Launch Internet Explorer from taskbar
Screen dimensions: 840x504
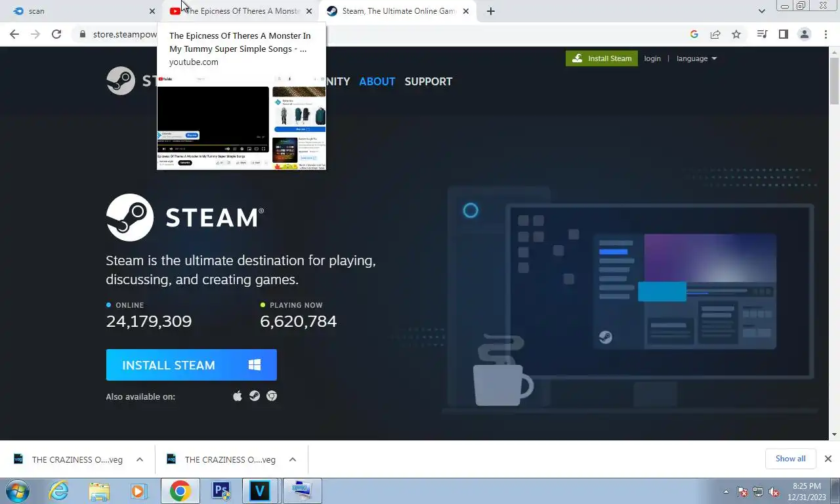pos(58,491)
